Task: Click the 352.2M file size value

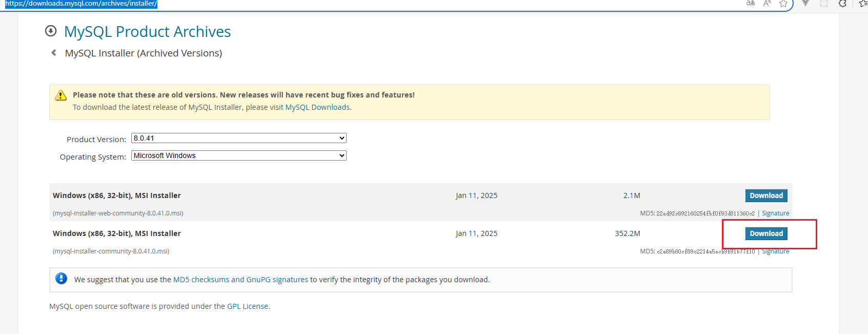Action: click(628, 233)
